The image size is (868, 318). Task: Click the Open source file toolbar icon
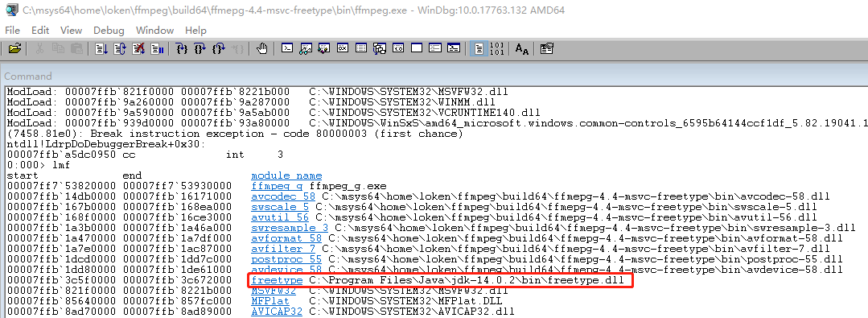point(15,48)
